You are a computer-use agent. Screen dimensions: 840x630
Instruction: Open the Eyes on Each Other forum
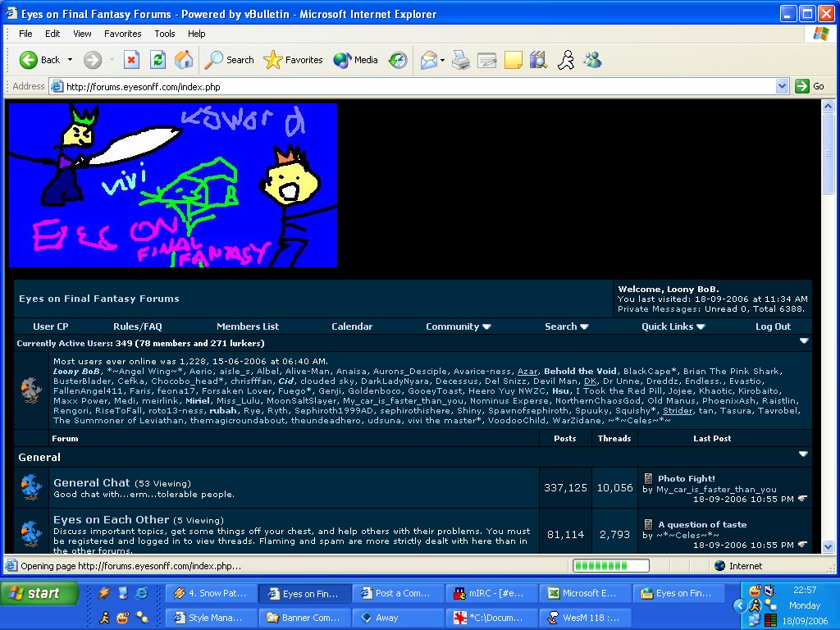coord(111,519)
